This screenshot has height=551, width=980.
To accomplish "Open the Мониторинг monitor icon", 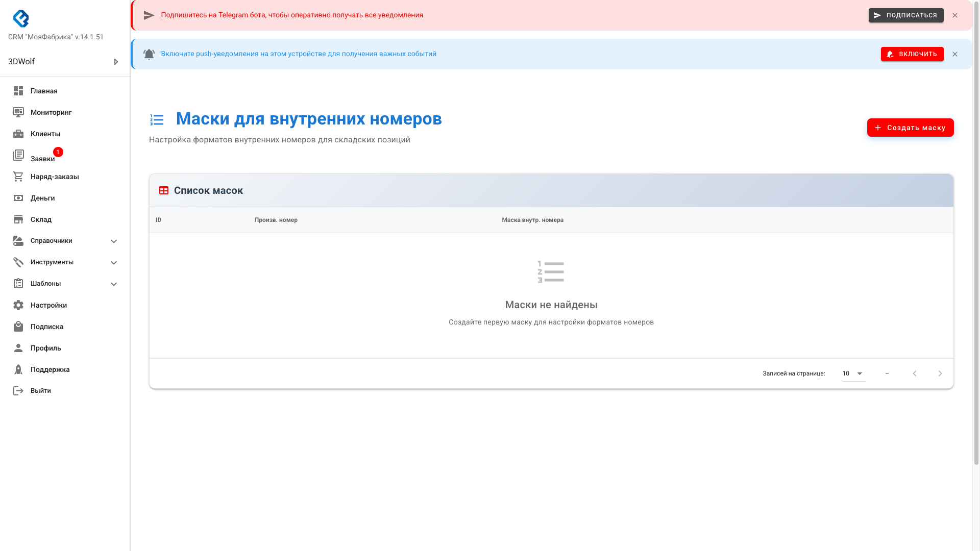I will click(18, 112).
